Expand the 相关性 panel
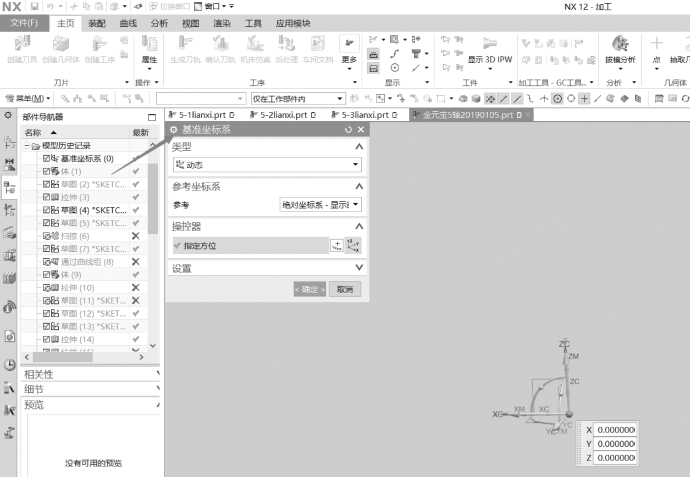Image resolution: width=690 pixels, height=477 pixels. pyautogui.click(x=90, y=374)
